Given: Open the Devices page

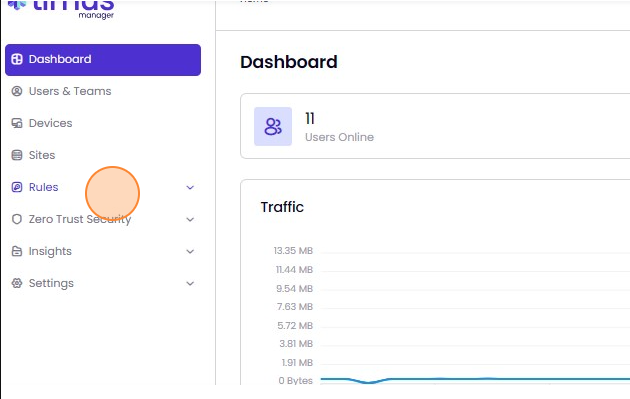Looking at the screenshot, I should click(51, 123).
